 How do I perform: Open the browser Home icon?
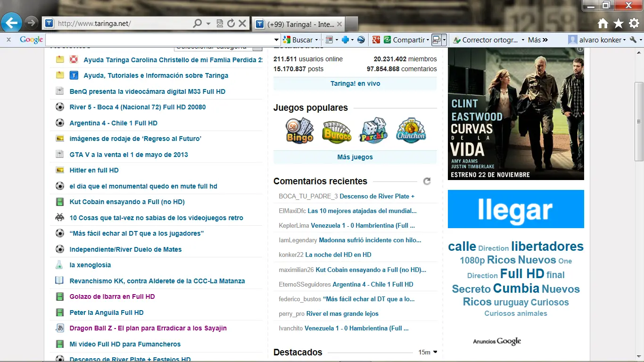pos(603,24)
